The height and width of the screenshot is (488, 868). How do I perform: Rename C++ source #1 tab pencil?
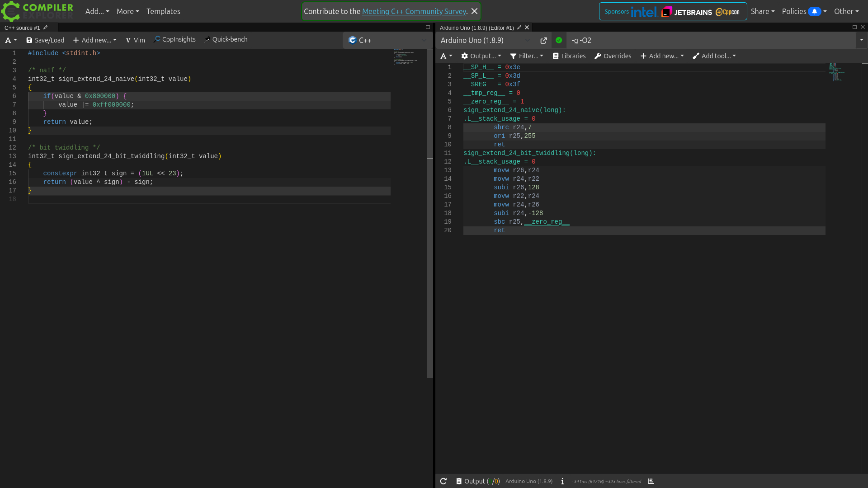point(45,28)
